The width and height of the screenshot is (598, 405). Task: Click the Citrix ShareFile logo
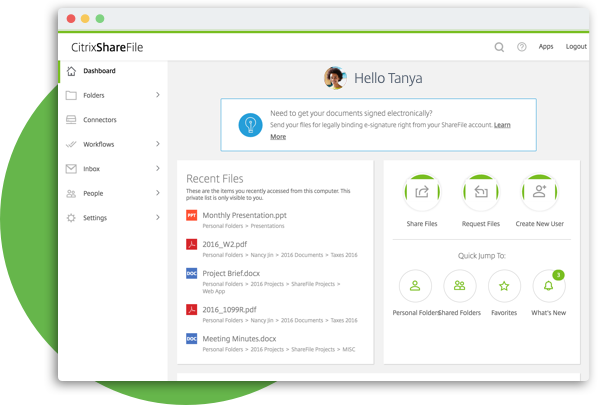pyautogui.click(x=107, y=47)
